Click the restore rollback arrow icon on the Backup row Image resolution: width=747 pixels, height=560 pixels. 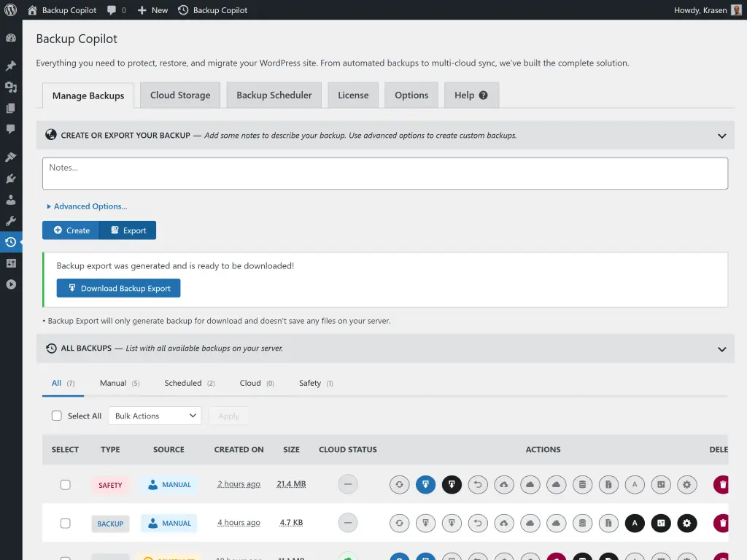pos(478,523)
